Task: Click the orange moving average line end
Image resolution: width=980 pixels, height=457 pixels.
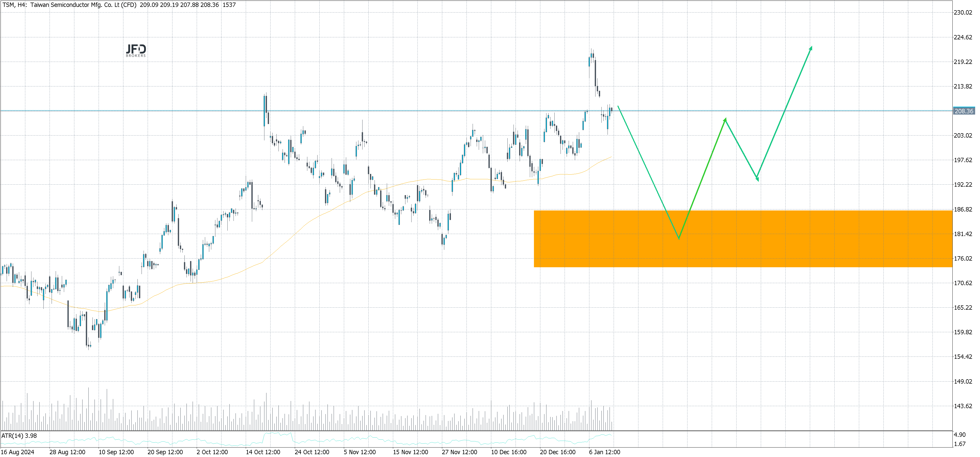Action: pos(611,157)
